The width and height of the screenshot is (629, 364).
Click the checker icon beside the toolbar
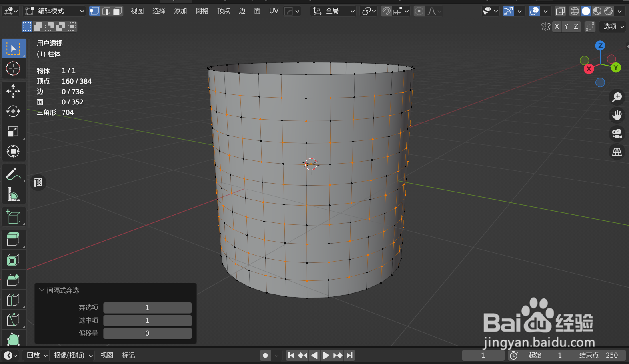pyautogui.click(x=38, y=183)
